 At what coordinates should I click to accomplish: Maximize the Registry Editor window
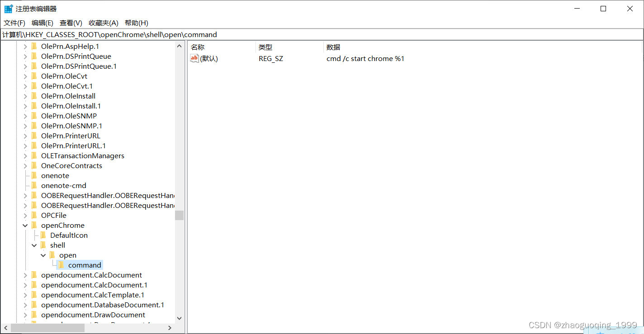603,9
